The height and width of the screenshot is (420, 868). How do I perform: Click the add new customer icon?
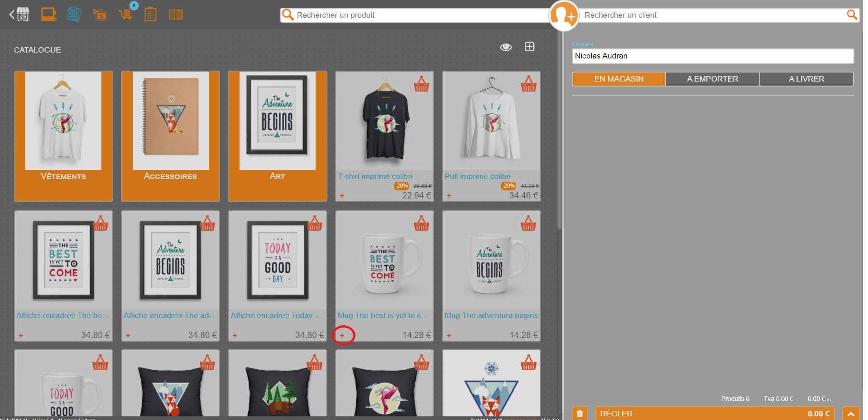(564, 15)
